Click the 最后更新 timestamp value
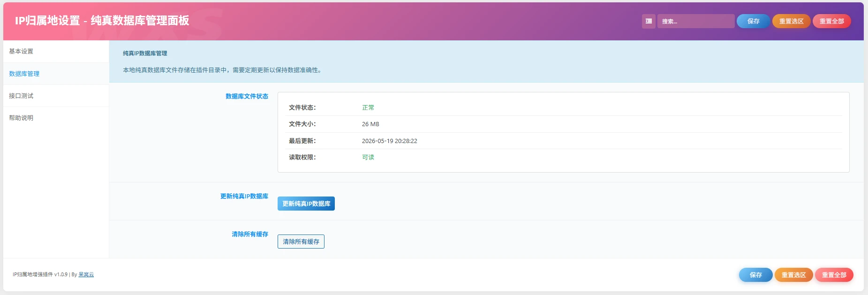 pos(389,141)
